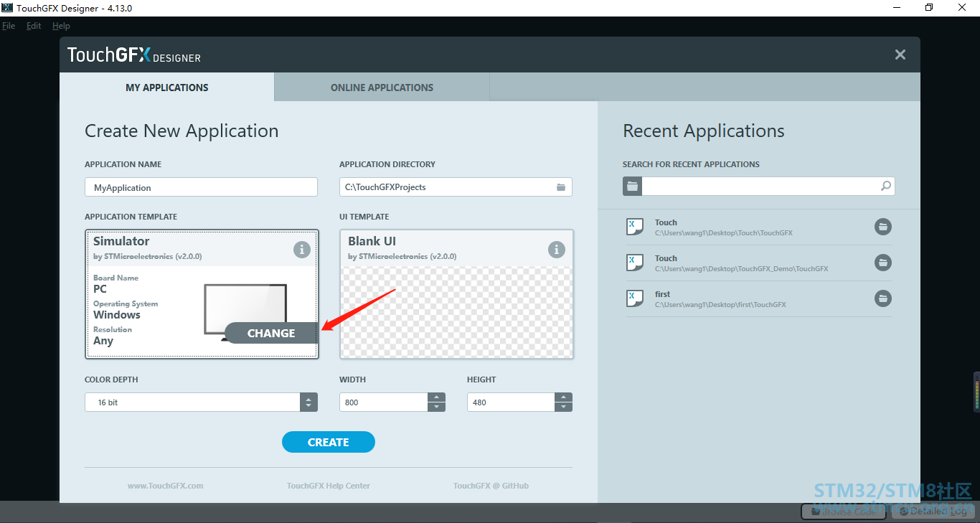This screenshot has height=523, width=980.
Task: Open folder for the TouchGFX_Demo application
Action: pos(883,263)
